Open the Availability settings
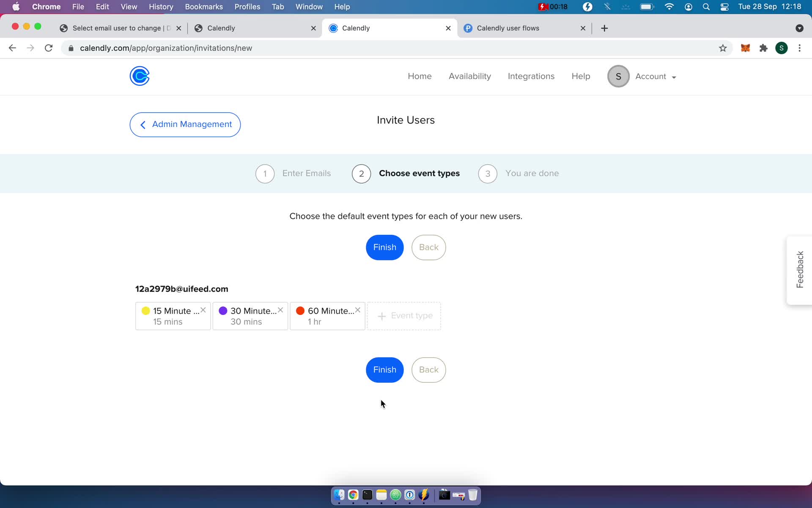This screenshot has width=812, height=508. pos(470,76)
